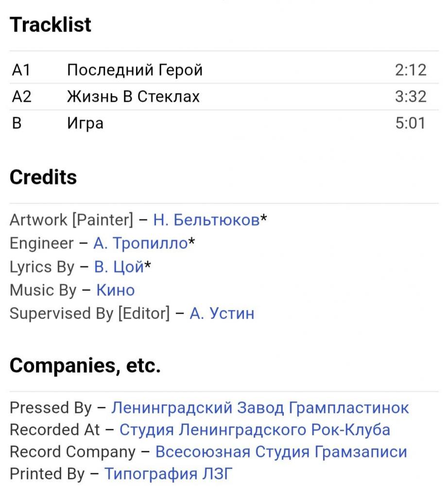Click the Companies, etc. section heading

(85, 366)
